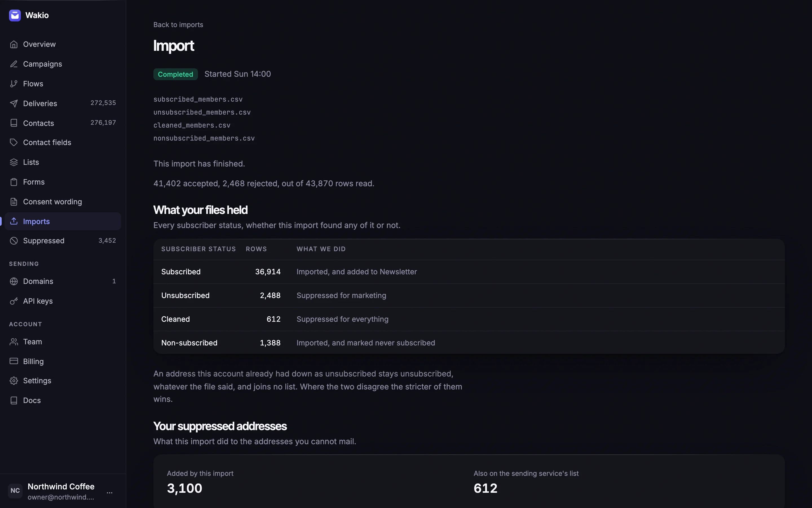
Task: Click the API keys key icon
Action: pos(14,301)
